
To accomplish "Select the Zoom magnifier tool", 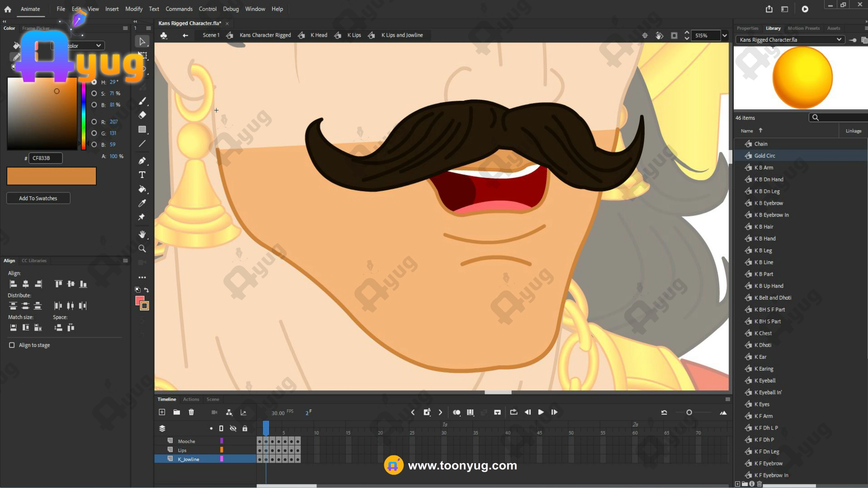I will tap(142, 249).
